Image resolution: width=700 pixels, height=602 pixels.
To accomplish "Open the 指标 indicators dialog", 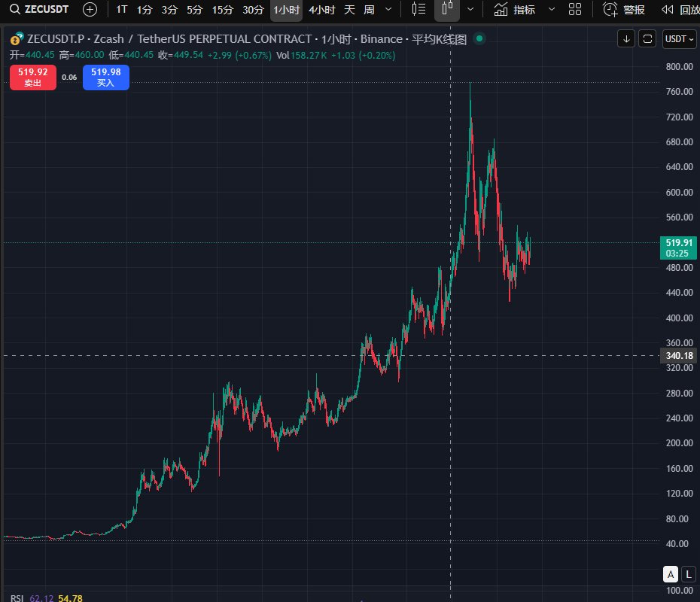I will pos(514,9).
